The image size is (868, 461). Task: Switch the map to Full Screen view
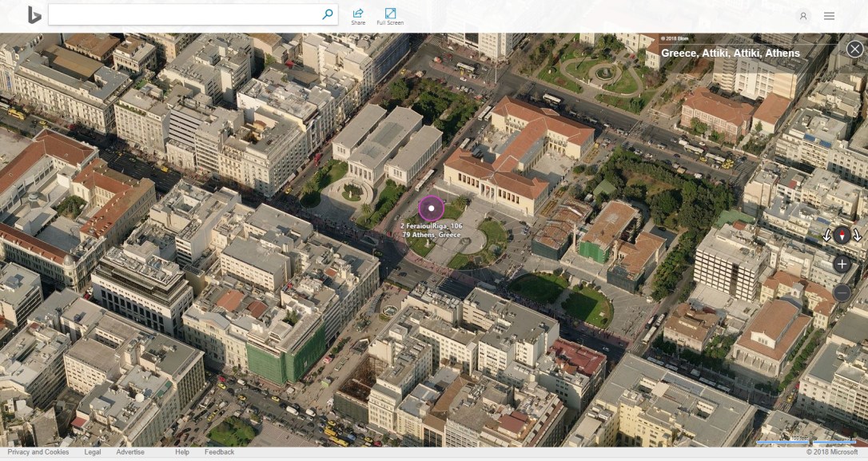click(390, 14)
